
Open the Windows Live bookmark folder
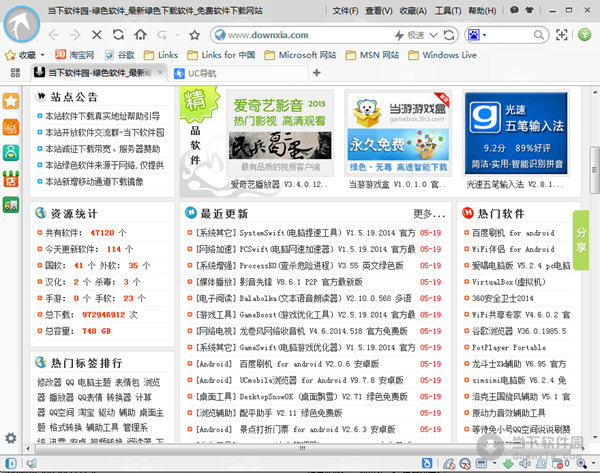[442, 55]
